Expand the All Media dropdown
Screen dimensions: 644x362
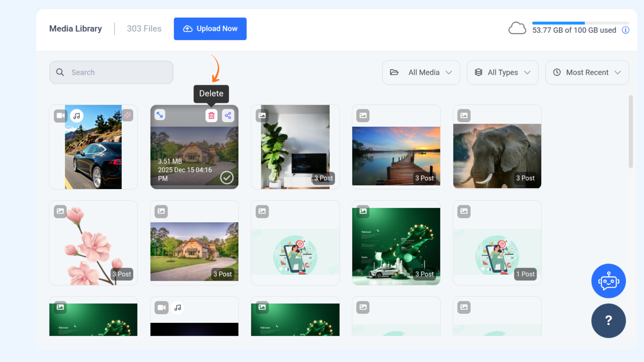[x=421, y=72]
